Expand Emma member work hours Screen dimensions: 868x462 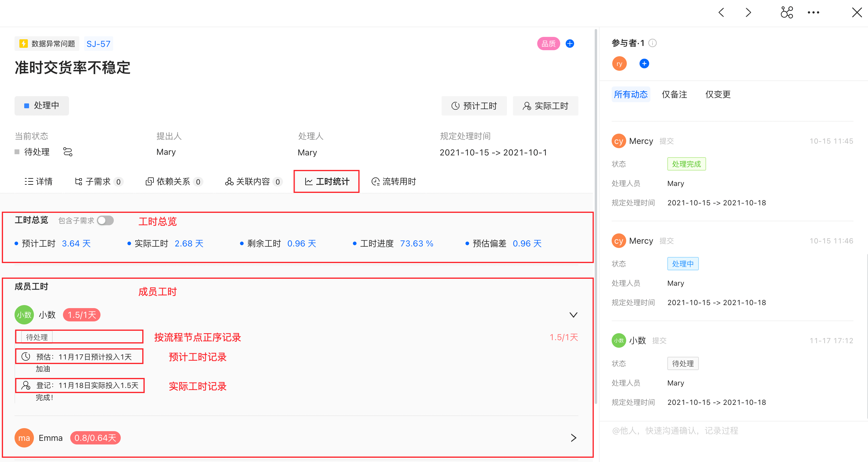click(x=573, y=438)
